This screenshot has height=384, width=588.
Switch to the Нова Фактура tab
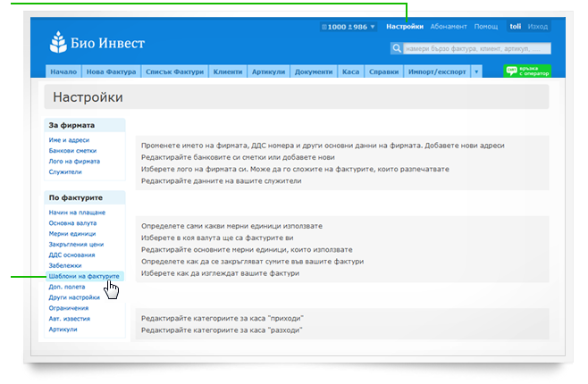pyautogui.click(x=112, y=71)
